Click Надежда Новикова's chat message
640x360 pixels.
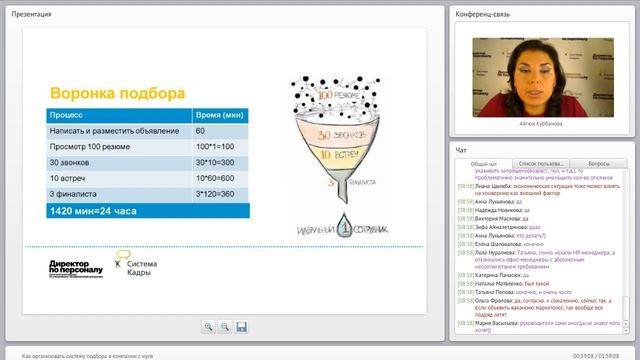pyautogui.click(x=493, y=210)
